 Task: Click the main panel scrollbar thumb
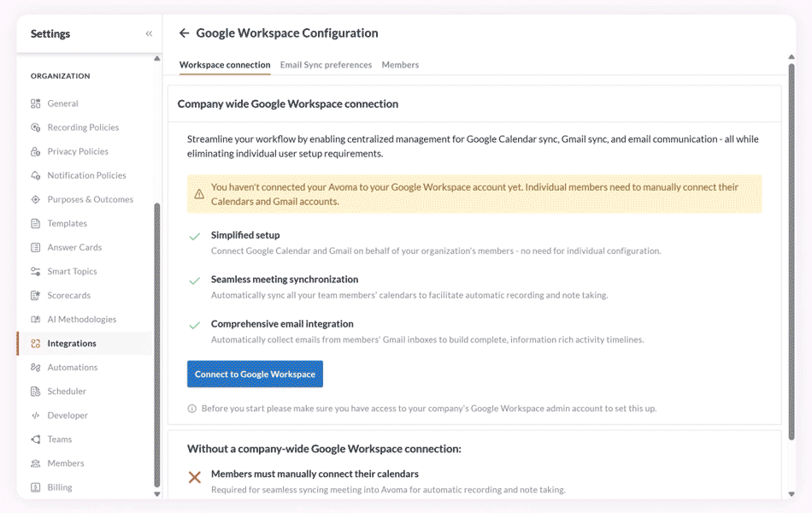791,252
